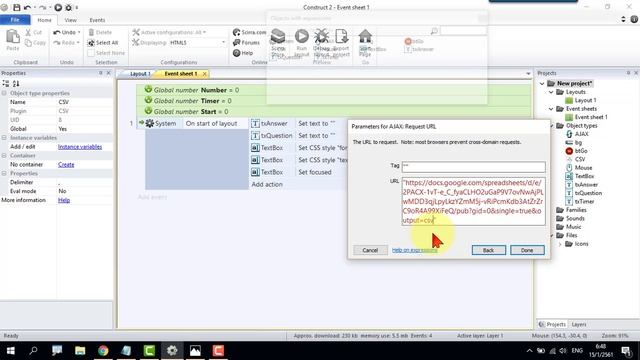Click the Cancel button in dialog
The height and width of the screenshot is (360, 640).
[370, 250]
